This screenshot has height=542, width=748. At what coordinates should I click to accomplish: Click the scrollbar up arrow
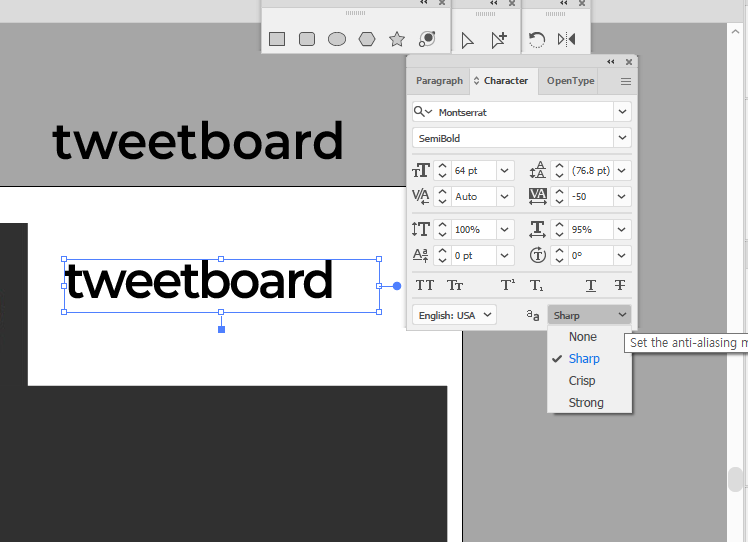pos(735,31)
